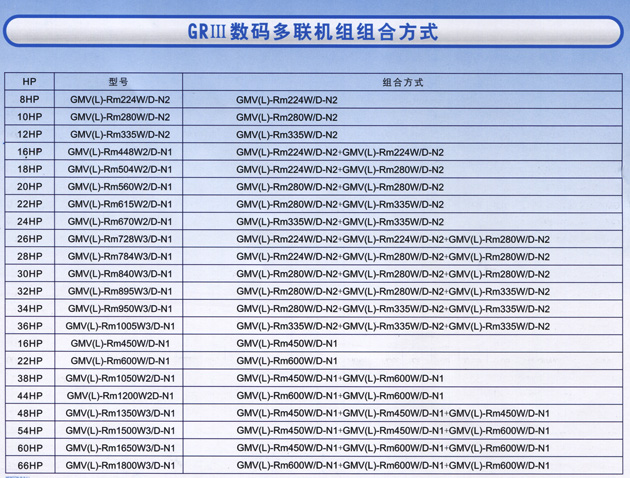Click model GMV(L)-Rm950W3/D-N1

click(x=120, y=308)
